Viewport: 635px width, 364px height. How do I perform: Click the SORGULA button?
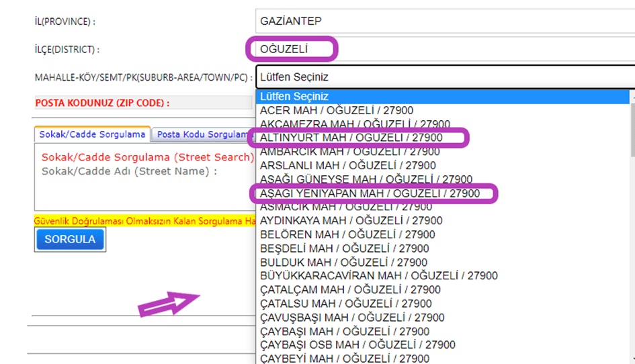point(70,239)
